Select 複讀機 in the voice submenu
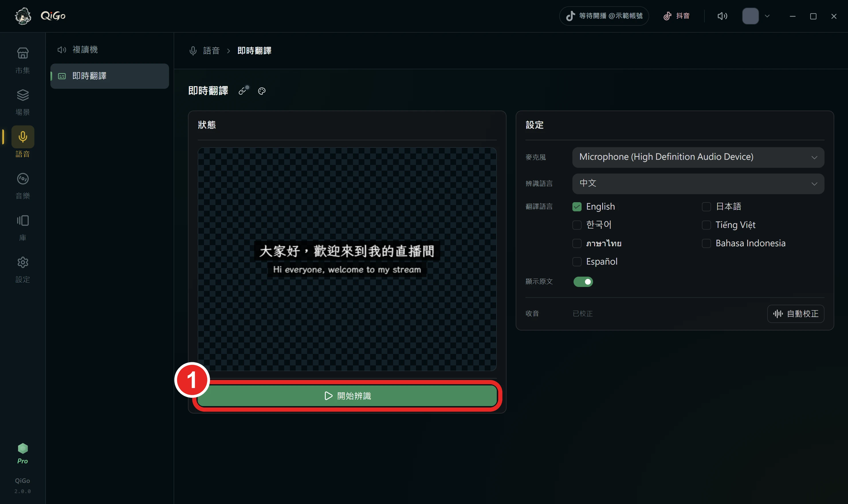The height and width of the screenshot is (504, 848). 109,50
